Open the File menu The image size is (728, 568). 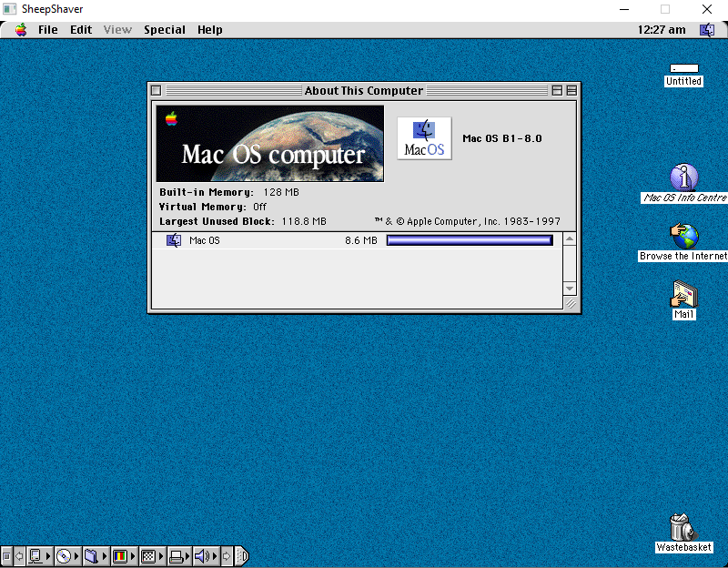(x=48, y=30)
